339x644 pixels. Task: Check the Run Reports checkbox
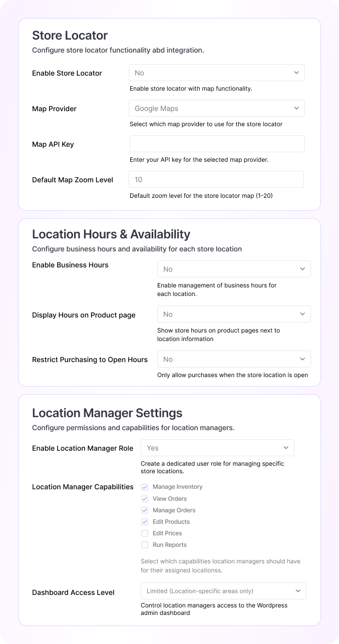145,545
